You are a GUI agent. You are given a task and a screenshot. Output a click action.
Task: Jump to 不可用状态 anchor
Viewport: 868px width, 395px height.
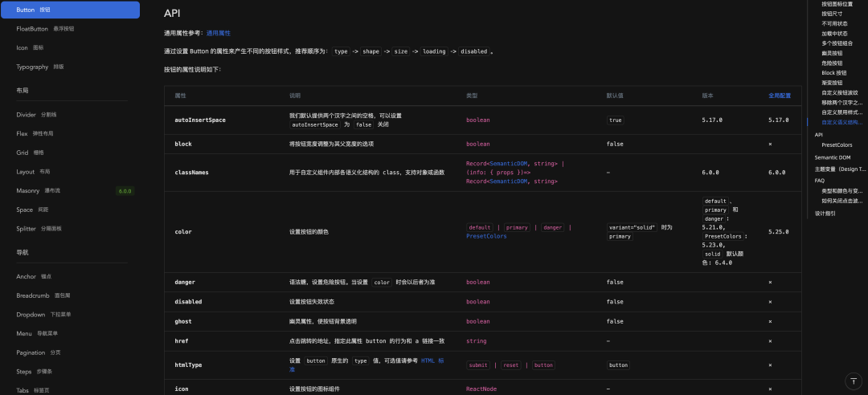point(834,24)
